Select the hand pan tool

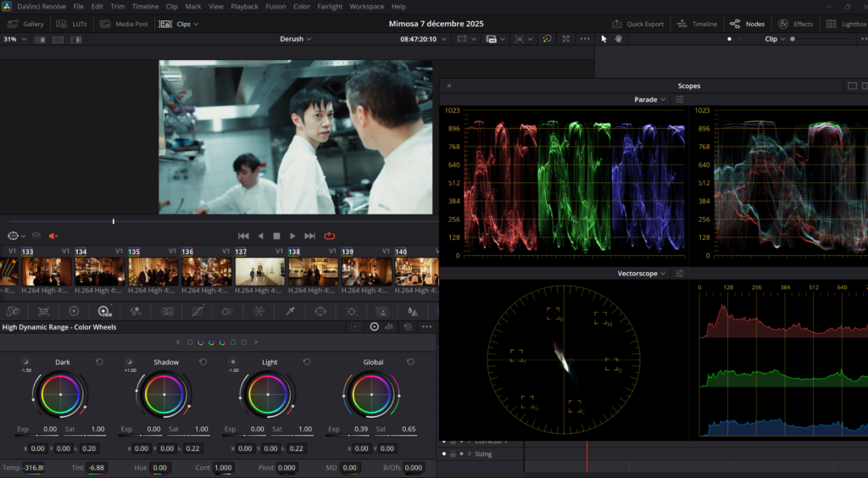(618, 39)
